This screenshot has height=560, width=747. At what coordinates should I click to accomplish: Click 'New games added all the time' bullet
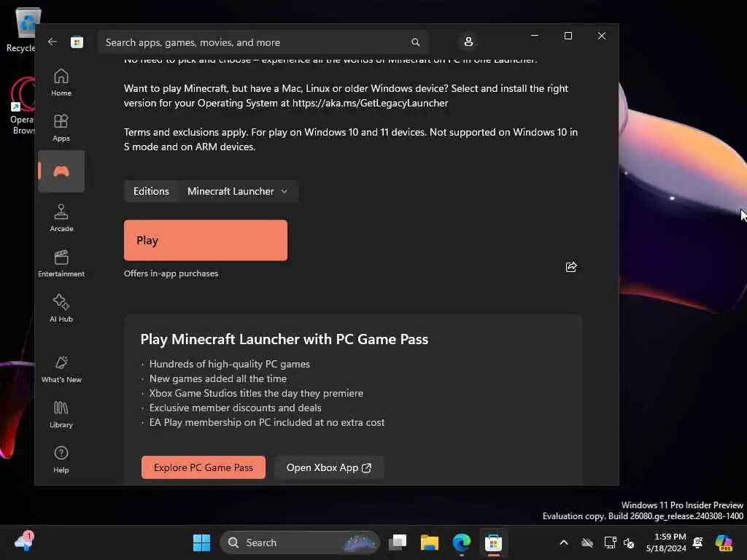pos(217,378)
